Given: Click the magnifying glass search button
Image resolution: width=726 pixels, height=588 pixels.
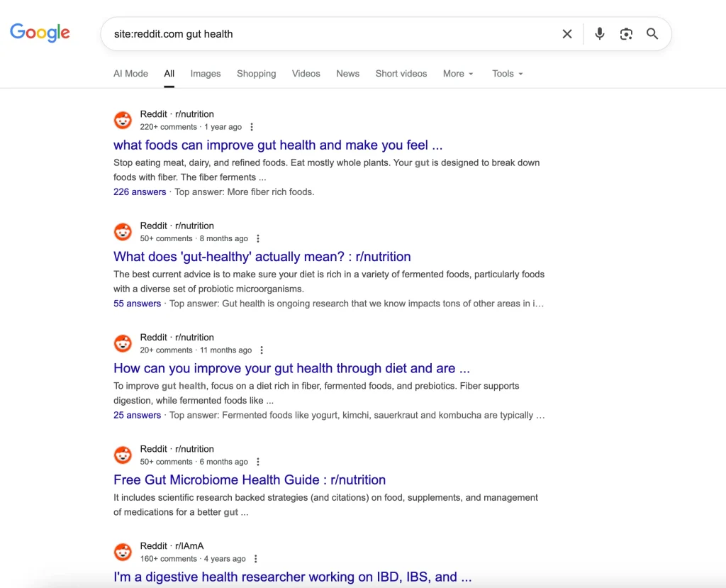Looking at the screenshot, I should pos(652,34).
